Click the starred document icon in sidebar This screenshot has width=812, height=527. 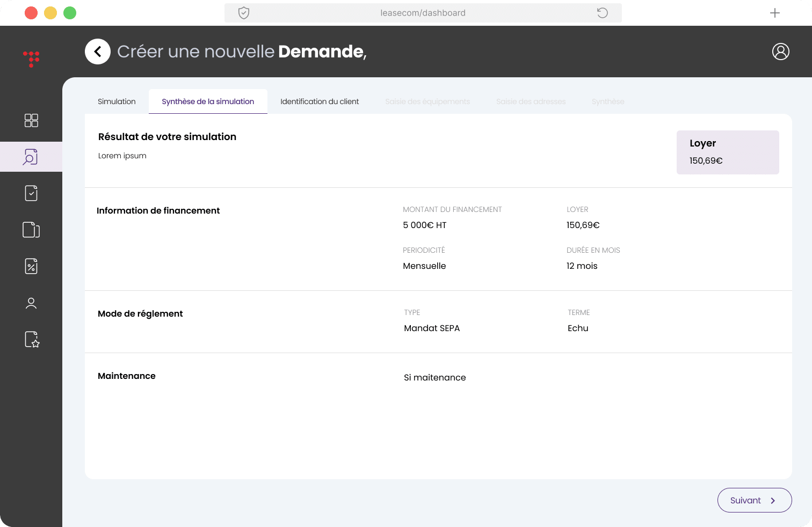click(31, 339)
